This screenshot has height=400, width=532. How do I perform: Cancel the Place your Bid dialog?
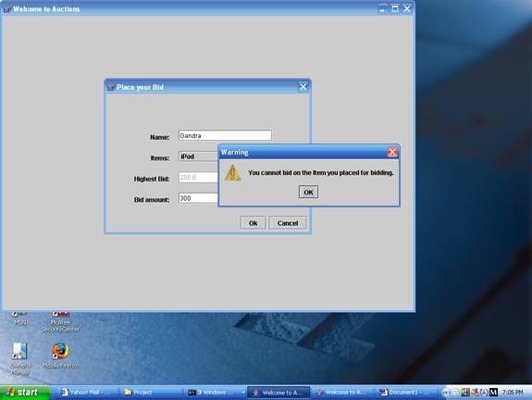(x=288, y=223)
